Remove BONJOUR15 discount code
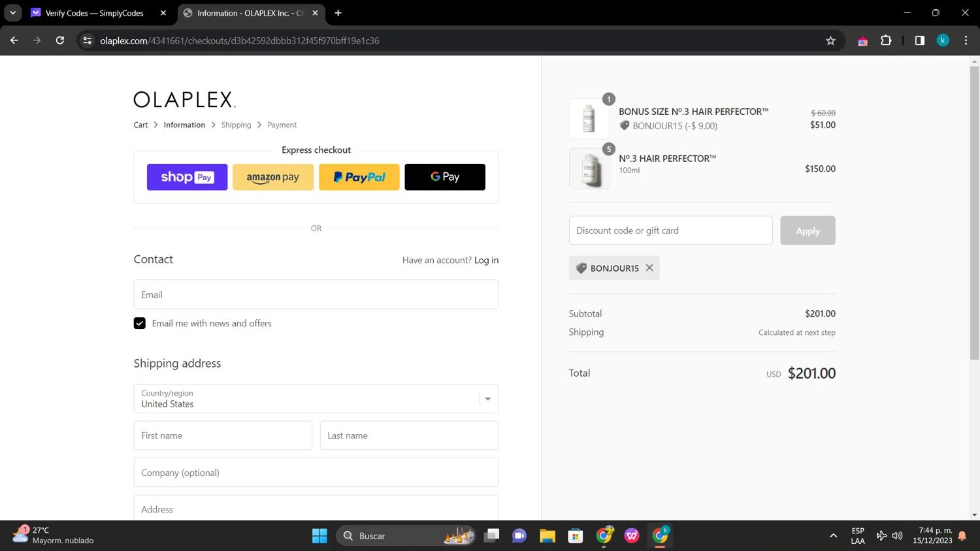 point(649,268)
